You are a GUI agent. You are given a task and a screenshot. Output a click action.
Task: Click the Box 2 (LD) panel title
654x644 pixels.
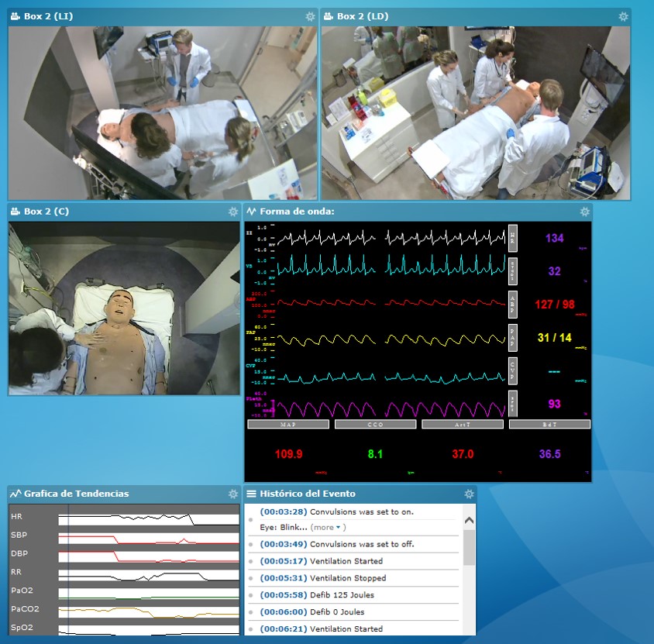coord(363,16)
